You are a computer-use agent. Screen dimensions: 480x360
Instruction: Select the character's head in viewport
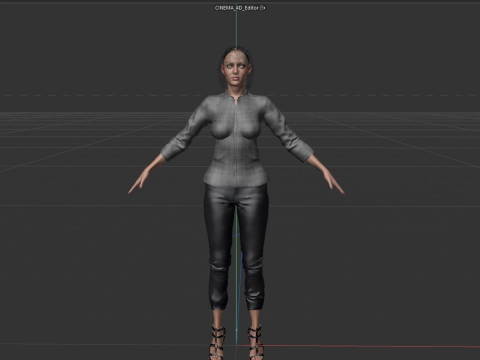[x=236, y=67]
